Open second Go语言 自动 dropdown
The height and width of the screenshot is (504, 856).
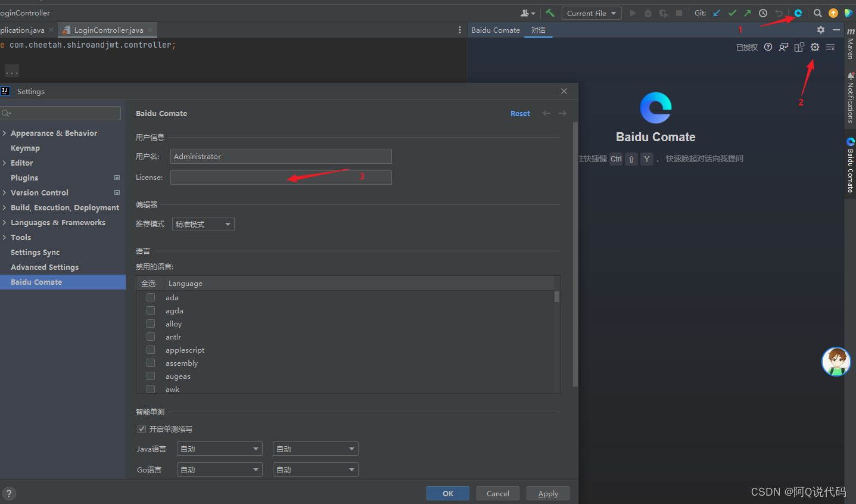tap(315, 469)
